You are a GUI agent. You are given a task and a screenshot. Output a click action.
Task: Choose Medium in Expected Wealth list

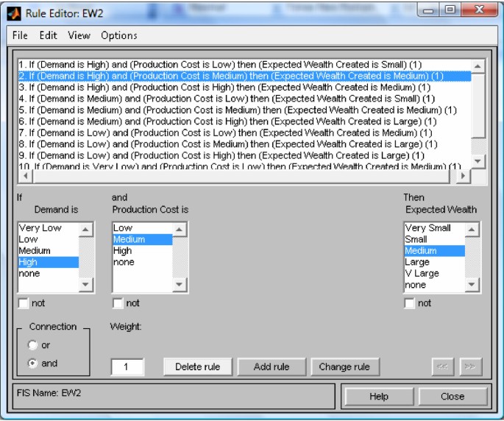[435, 251]
